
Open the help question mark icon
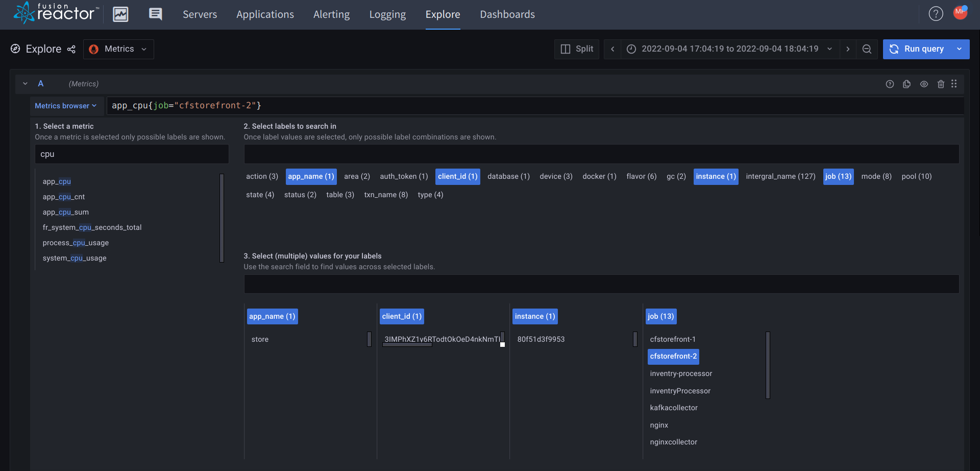click(x=936, y=13)
